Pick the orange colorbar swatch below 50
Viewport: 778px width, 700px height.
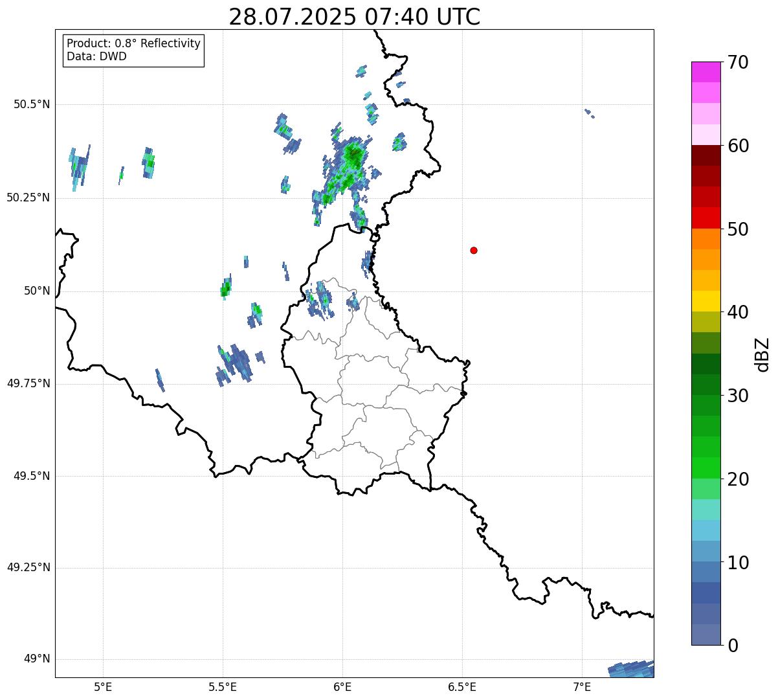click(706, 239)
